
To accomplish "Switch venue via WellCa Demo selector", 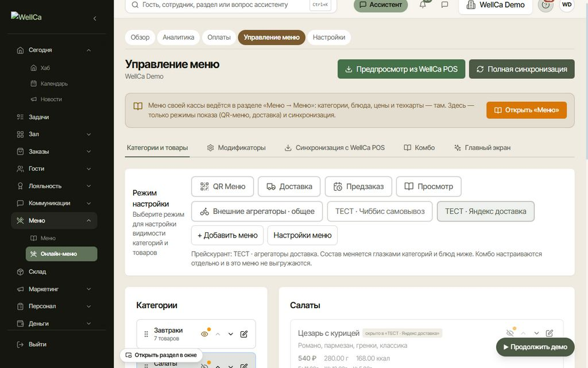I will point(496,5).
